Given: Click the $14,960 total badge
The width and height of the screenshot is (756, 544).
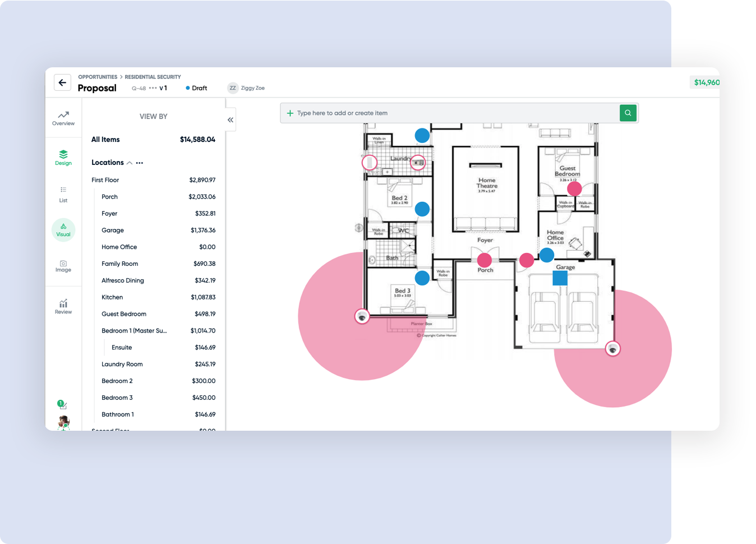Looking at the screenshot, I should pyautogui.click(x=706, y=82).
